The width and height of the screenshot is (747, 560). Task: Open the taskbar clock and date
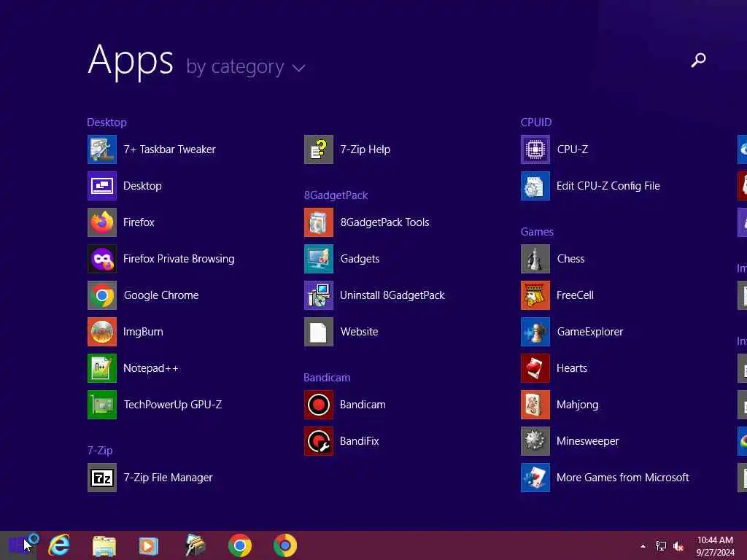coord(716,546)
